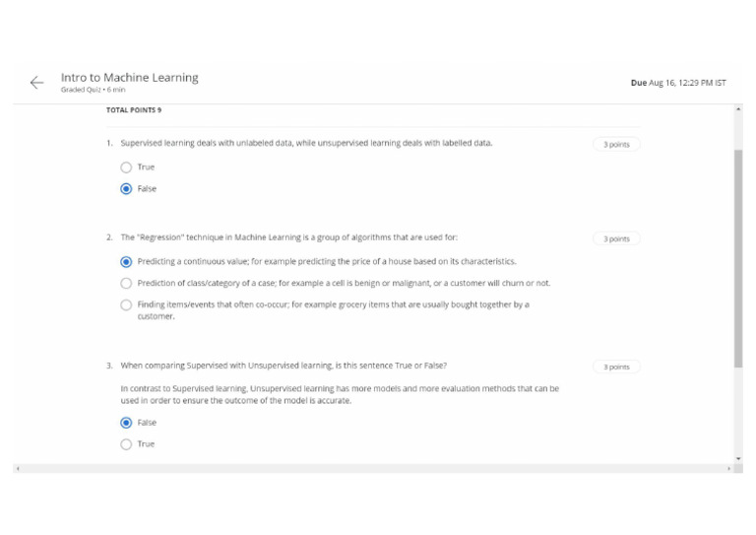Select False for question 1

[126, 189]
